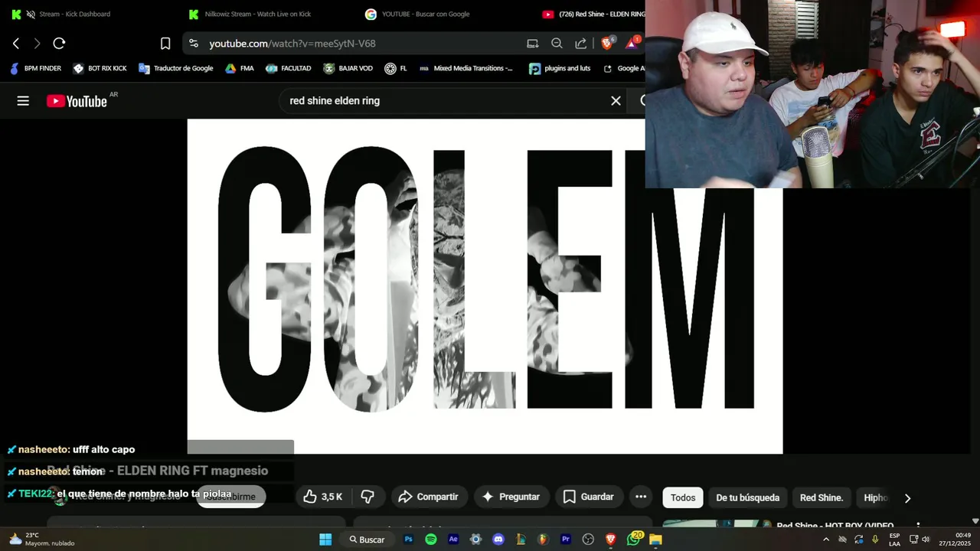
Task: Open OBS Studio from the taskbar
Action: 588,540
